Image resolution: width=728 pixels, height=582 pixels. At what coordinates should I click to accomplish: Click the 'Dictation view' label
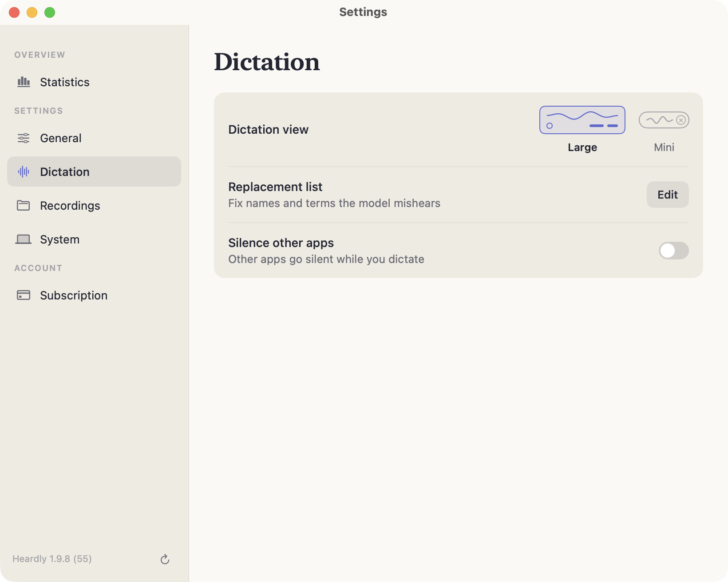[x=268, y=130]
